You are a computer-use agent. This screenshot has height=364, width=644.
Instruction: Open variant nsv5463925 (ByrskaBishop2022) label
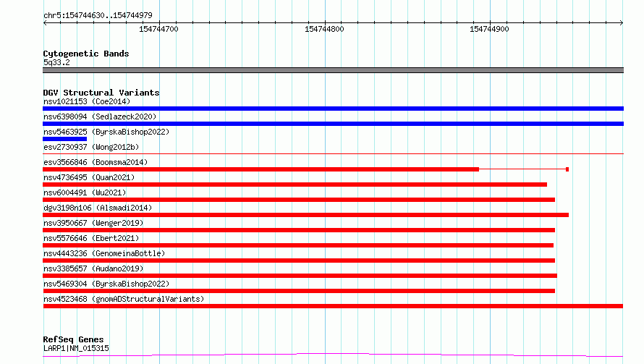pyautogui.click(x=106, y=132)
